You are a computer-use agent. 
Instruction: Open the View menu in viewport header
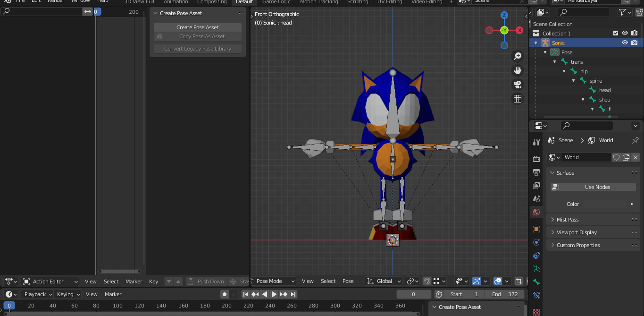[308, 281]
